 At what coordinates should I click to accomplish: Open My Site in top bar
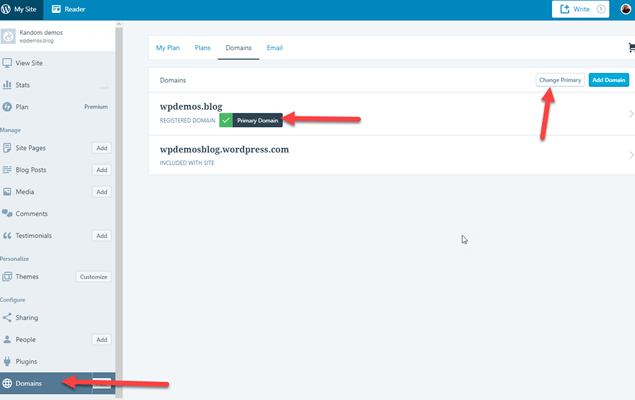pyautogui.click(x=21, y=9)
